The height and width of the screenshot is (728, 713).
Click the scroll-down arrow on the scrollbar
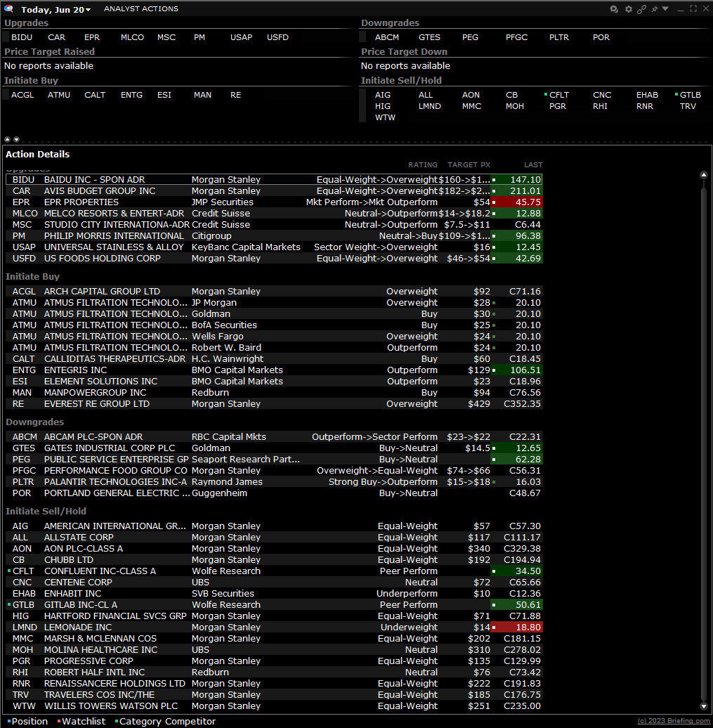click(x=704, y=706)
